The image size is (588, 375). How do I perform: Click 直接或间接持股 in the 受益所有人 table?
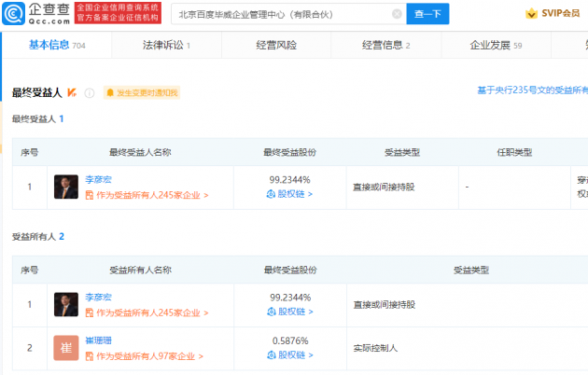[x=385, y=304]
